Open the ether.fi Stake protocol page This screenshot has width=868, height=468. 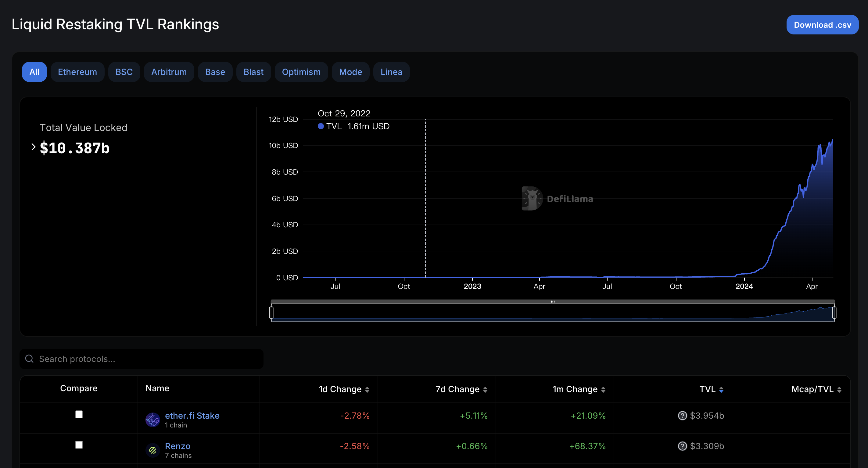pyautogui.click(x=192, y=416)
